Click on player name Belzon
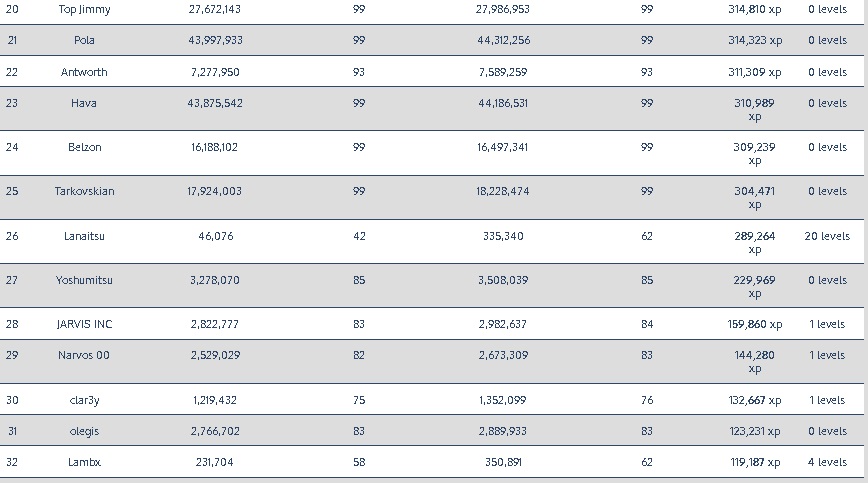Screen dimensions: 868x483 tap(84, 147)
